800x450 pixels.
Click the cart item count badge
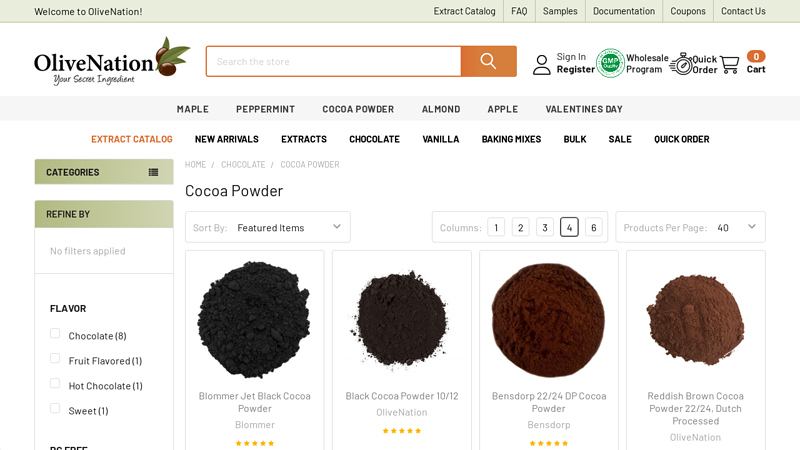[x=756, y=56]
